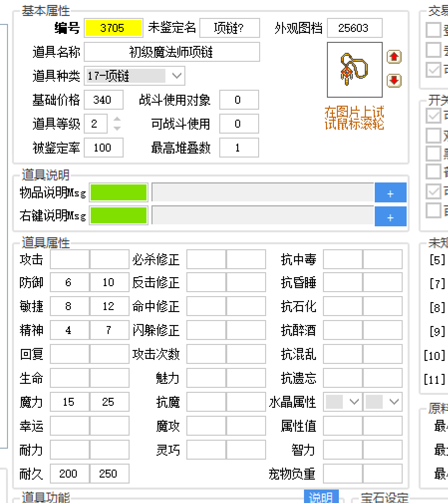Image resolution: width=448 pixels, height=503 pixels.
Task: Open the first 水晶属性 dropdown
Action: (354, 402)
